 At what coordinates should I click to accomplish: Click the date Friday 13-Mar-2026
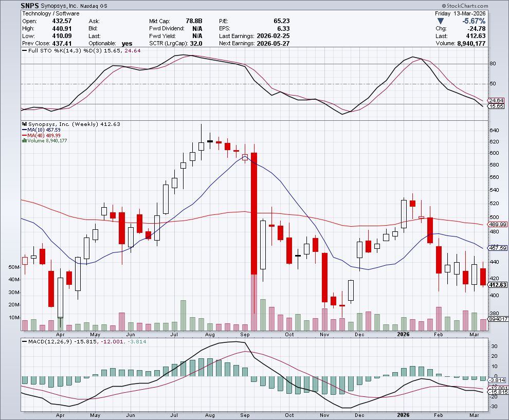tap(460, 14)
